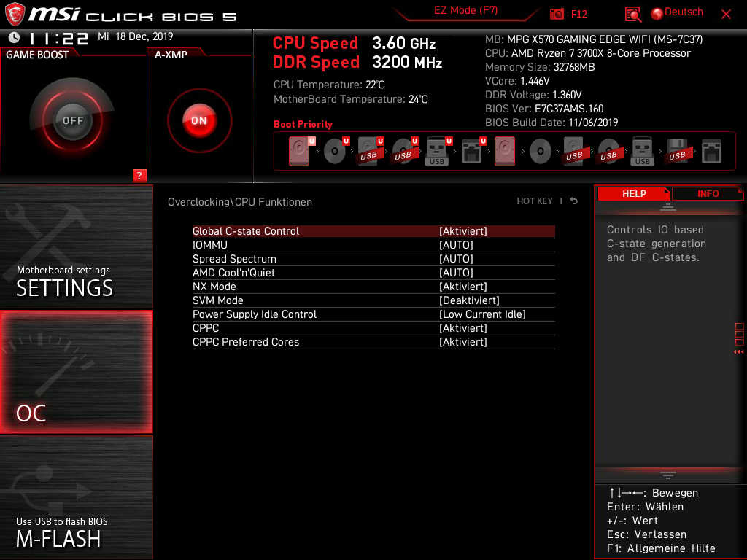
Task: Click the CPU Speed 3.60 GHz readout
Action: (354, 43)
